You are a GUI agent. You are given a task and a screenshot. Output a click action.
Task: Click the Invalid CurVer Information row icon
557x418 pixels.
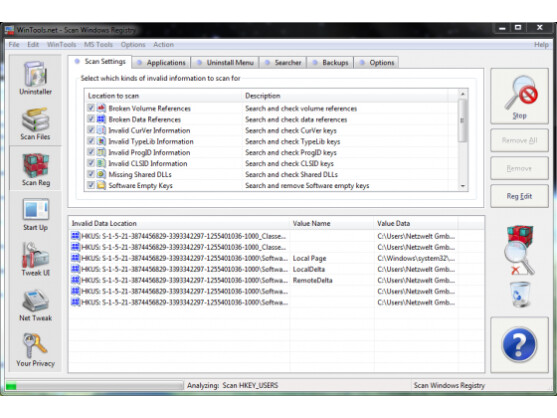101,130
